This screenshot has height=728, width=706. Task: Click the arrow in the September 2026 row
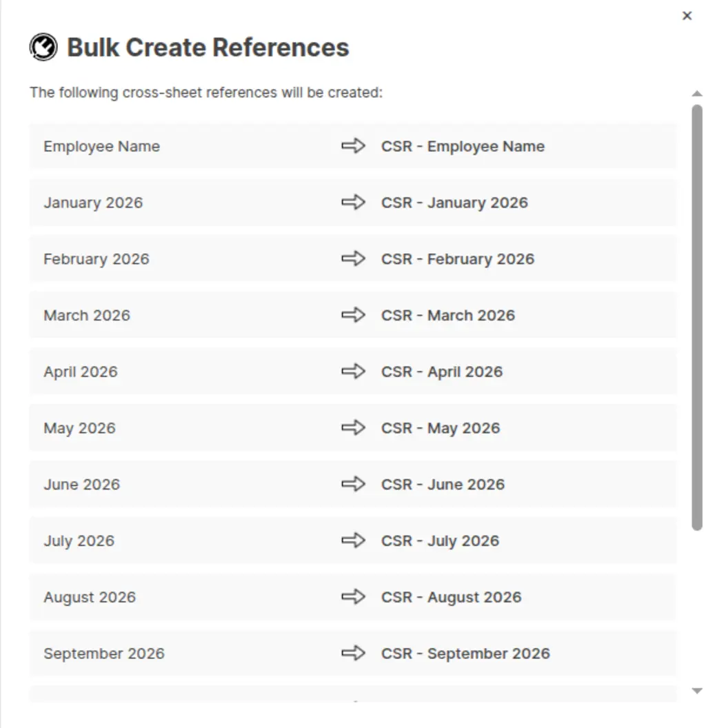coord(354,654)
